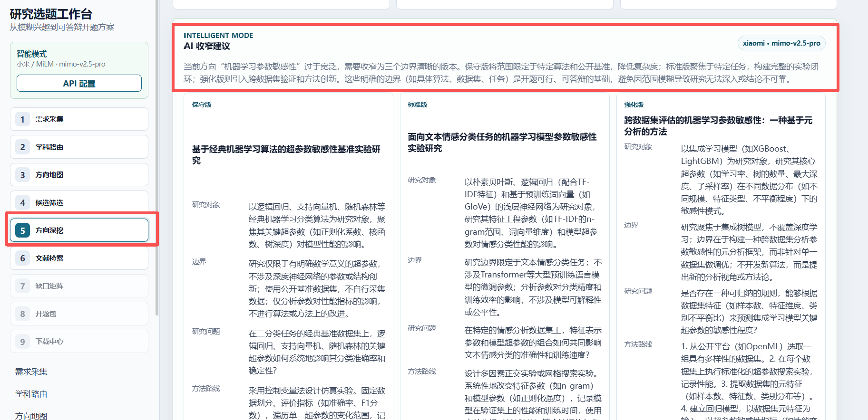Click the 研究选题工作台 title
The width and height of the screenshot is (868, 420).
(51, 14)
